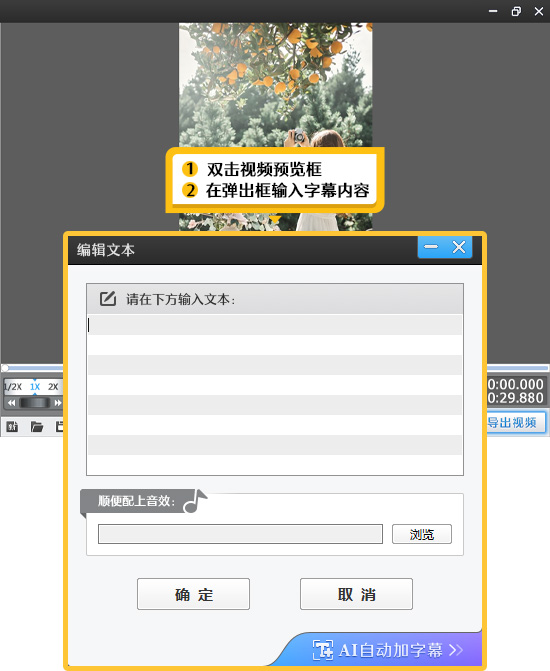Click the save disk icon
The image size is (550, 671).
click(59, 426)
